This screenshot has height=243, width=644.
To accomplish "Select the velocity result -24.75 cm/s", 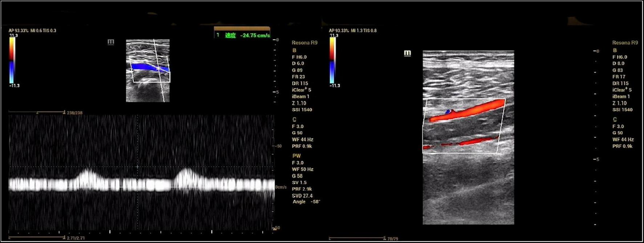I will pyautogui.click(x=255, y=35).
